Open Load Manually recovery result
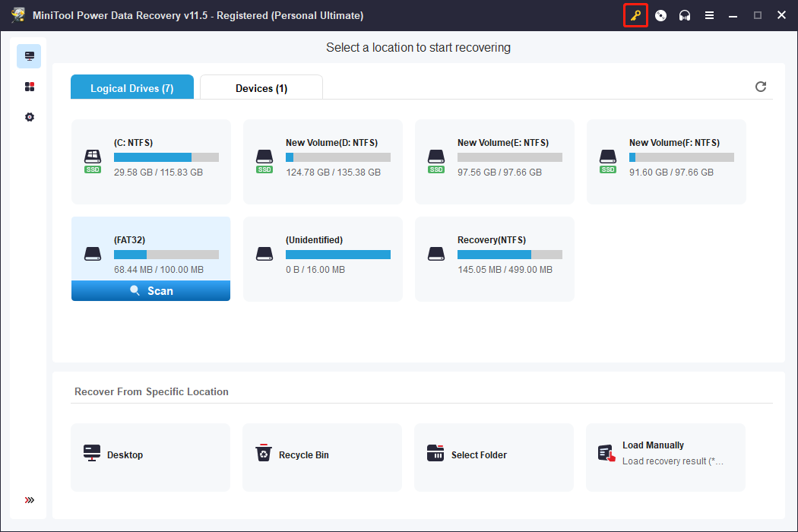 pos(666,455)
